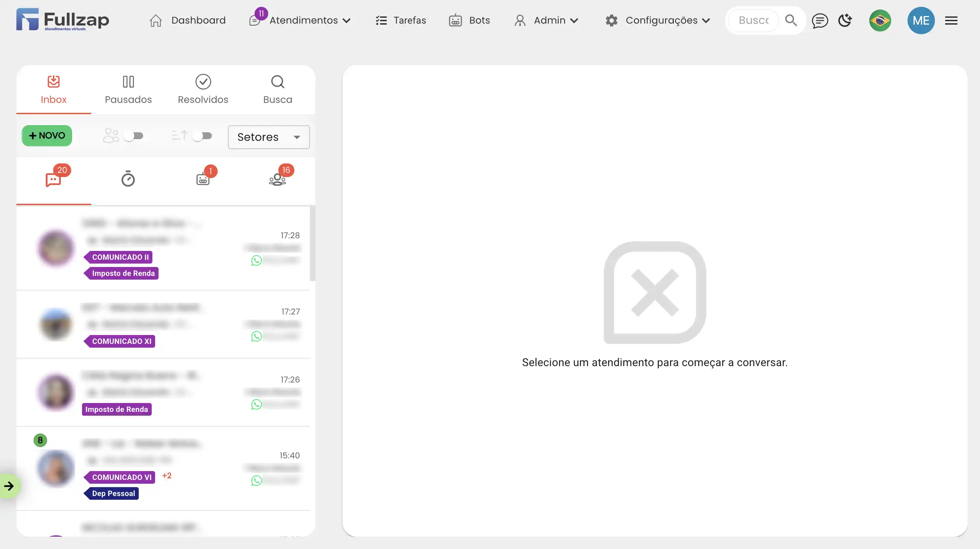Toggle dark mode moon icon
The image size is (980, 549).
point(845,21)
